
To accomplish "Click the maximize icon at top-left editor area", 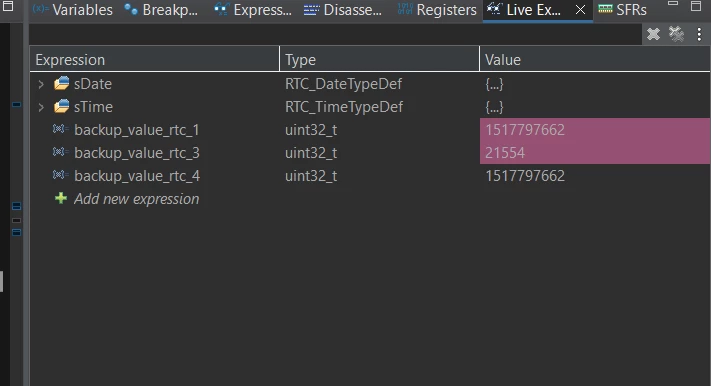I will pyautogui.click(x=8, y=6).
